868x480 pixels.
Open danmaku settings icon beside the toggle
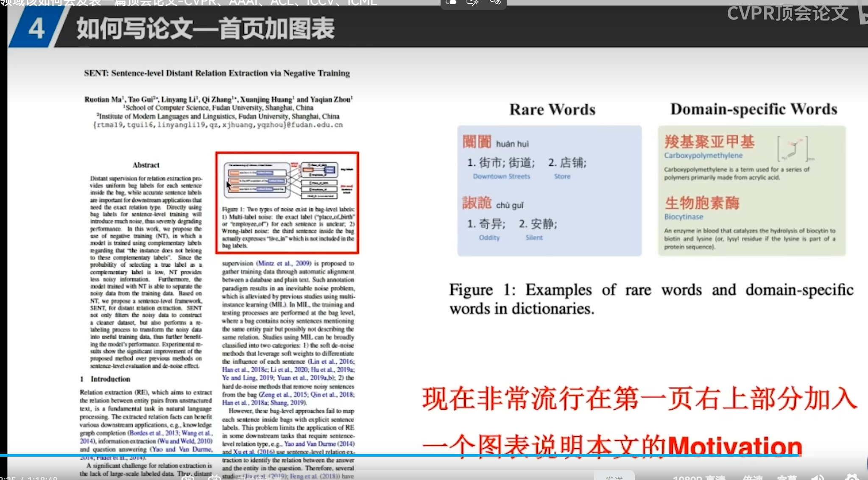point(214,478)
